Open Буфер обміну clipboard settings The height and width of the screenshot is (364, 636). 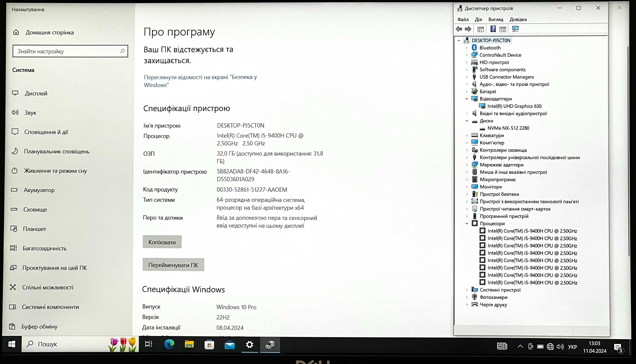(39, 327)
